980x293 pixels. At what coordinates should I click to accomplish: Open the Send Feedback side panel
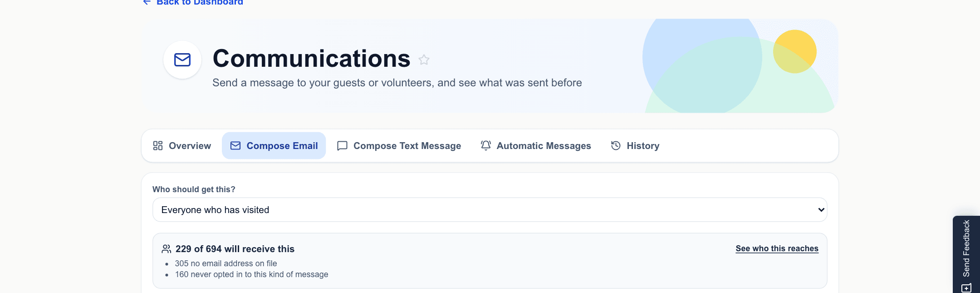tap(966, 254)
